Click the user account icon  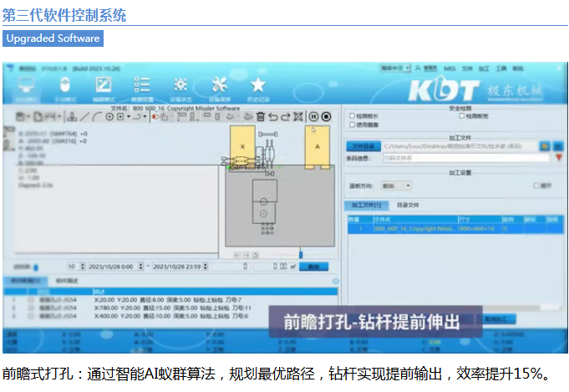tap(418, 69)
